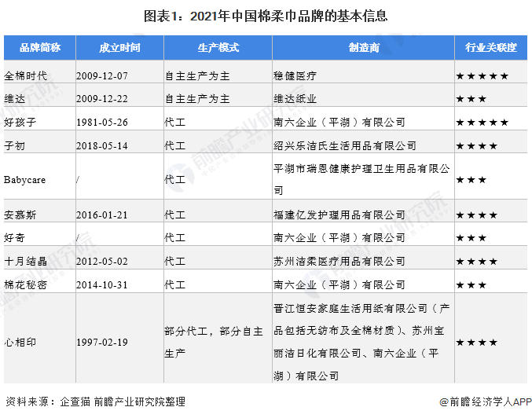Click the date 2014-10-31
Screen dimensions: 532x418
pos(102,284)
